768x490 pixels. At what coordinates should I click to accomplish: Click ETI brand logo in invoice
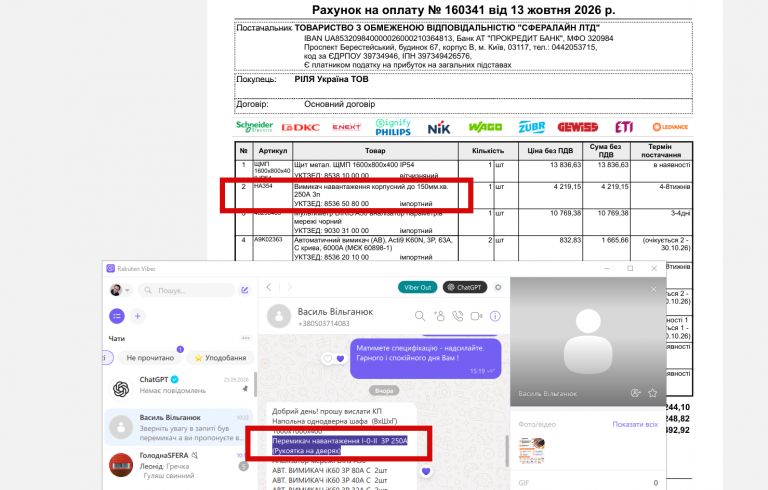coord(624,127)
